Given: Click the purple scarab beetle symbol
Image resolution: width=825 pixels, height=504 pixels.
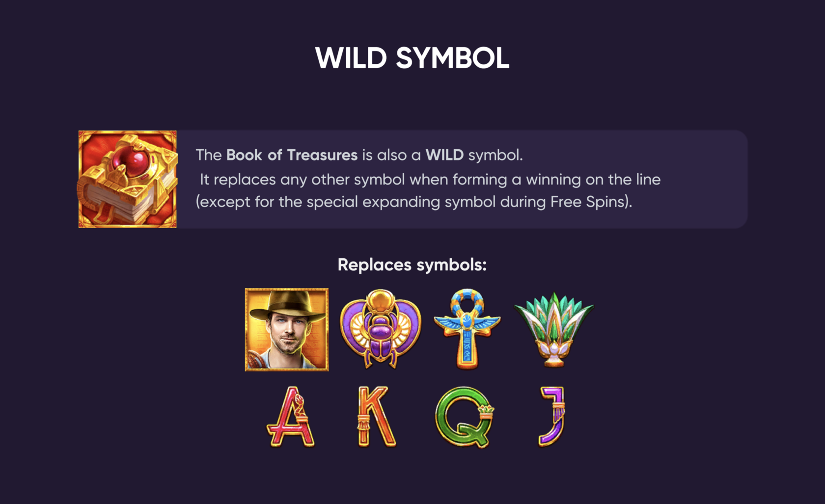Looking at the screenshot, I should coord(381,328).
